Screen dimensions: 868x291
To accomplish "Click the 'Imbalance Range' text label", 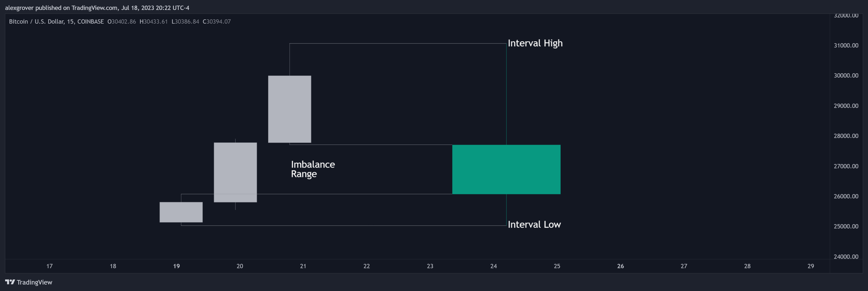I will 313,169.
